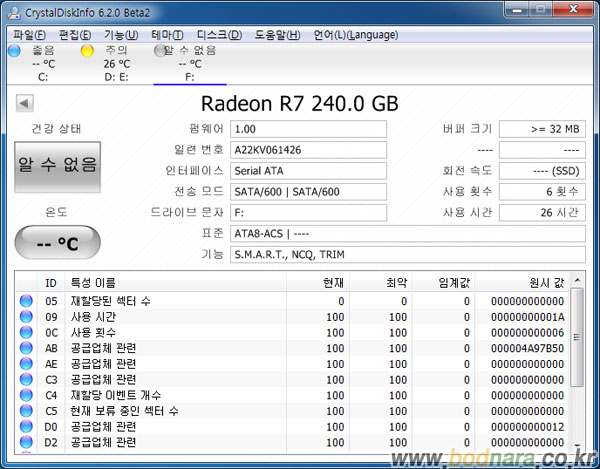Click status orb for attribute AE row
Screen dimensions: 600x469
[26, 364]
